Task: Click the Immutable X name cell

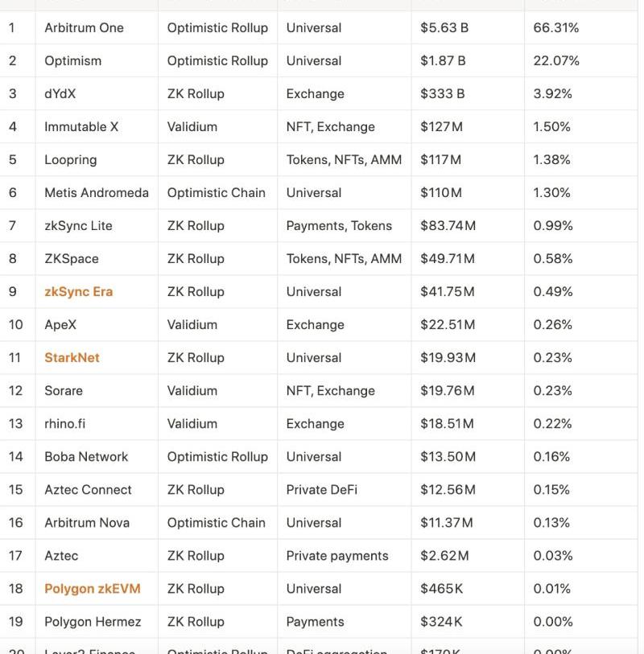Action: click(x=81, y=126)
